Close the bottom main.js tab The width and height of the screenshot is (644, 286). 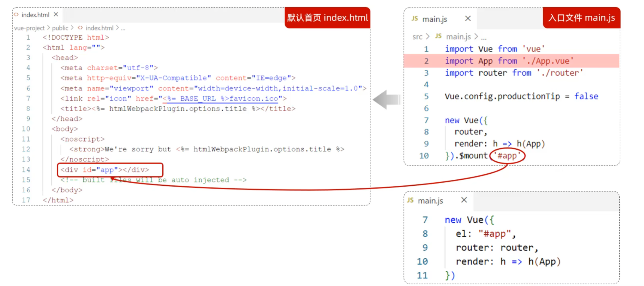[464, 200]
